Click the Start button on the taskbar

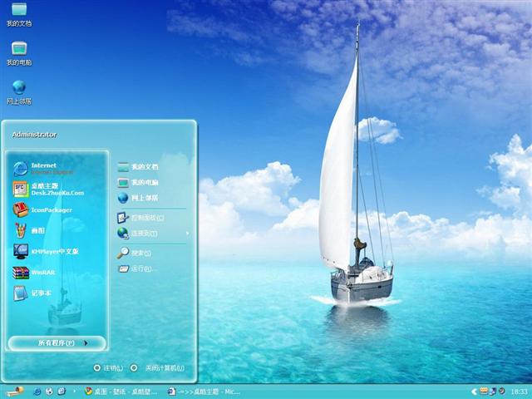(15, 392)
